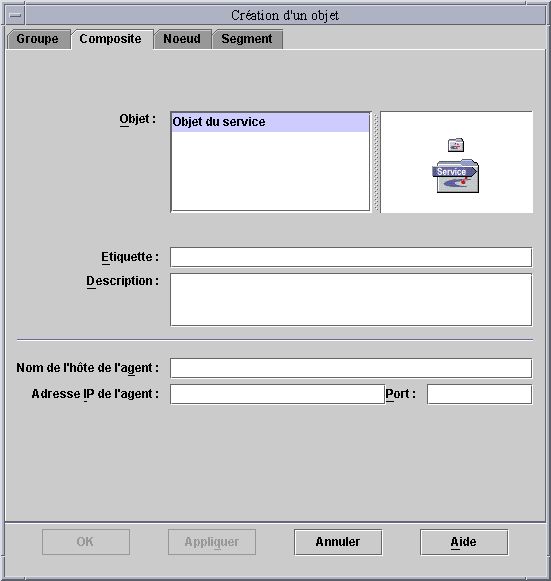This screenshot has height=581, width=551.
Task: Click the 'Création d'un objet' title bar
Action: coord(285,16)
